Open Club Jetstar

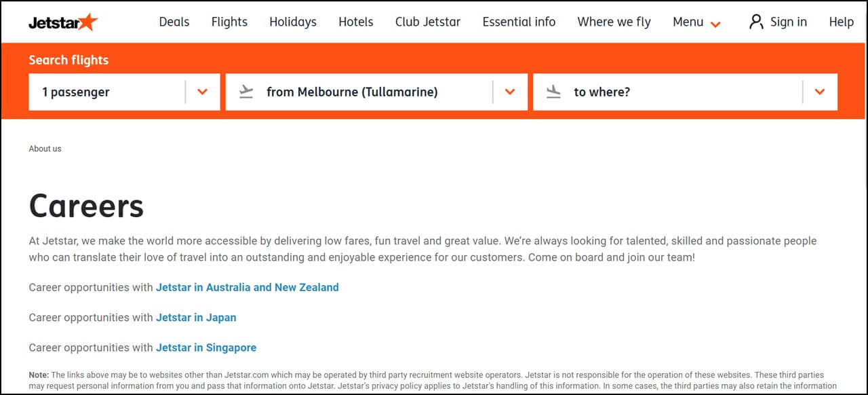coord(428,22)
